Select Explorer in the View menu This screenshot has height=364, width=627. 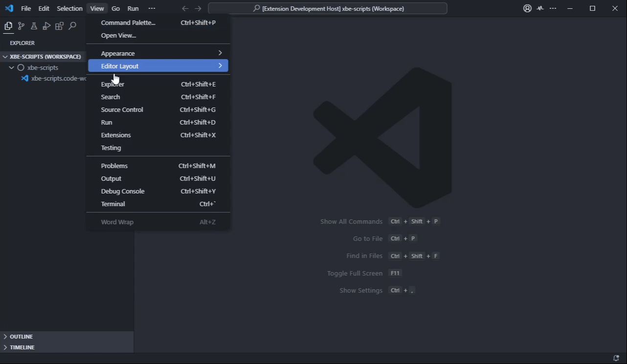click(158, 84)
